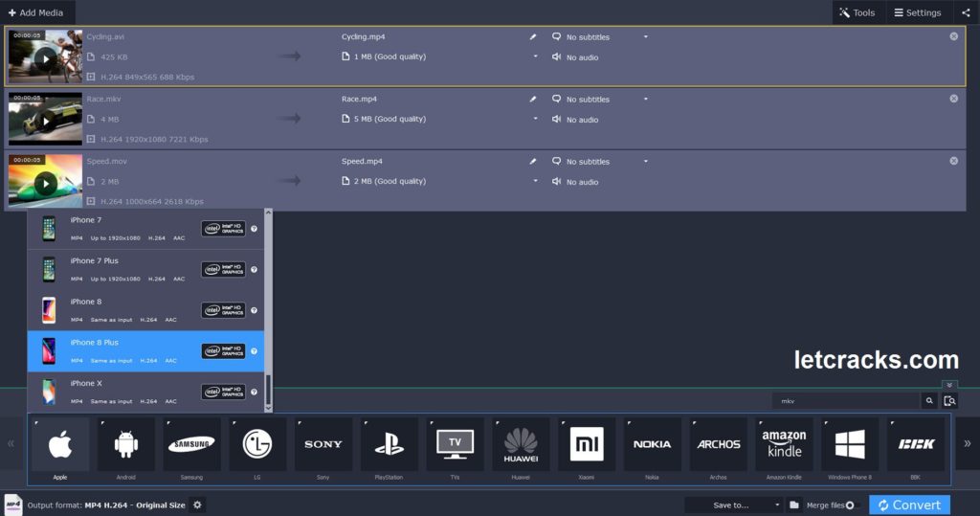Go to previous device categories page
The image size is (980, 516).
[11, 444]
